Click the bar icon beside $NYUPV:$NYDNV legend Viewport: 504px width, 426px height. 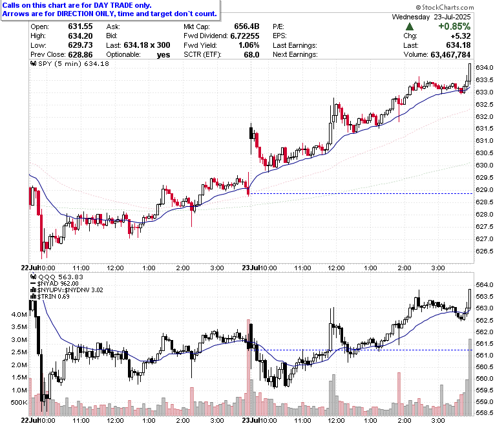click(x=33, y=290)
